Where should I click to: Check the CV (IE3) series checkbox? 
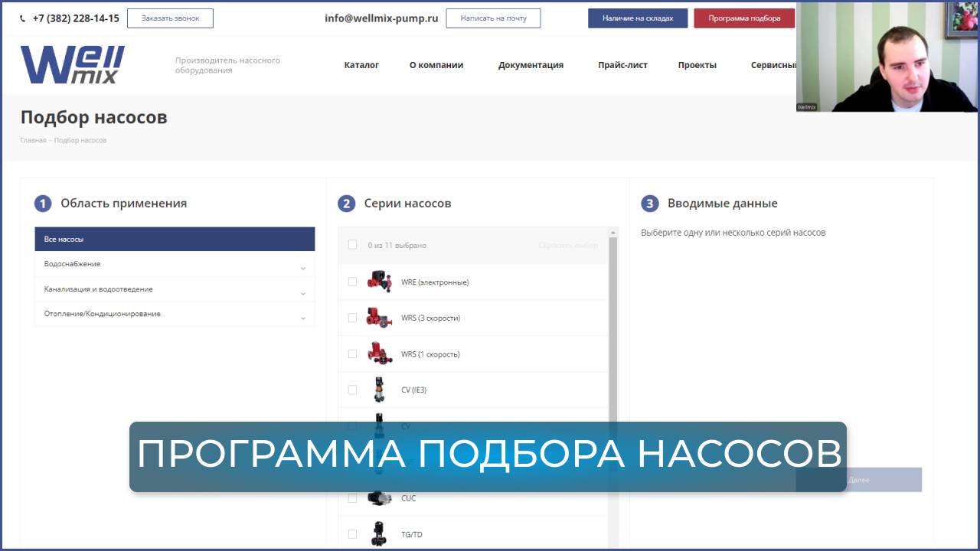(x=352, y=390)
